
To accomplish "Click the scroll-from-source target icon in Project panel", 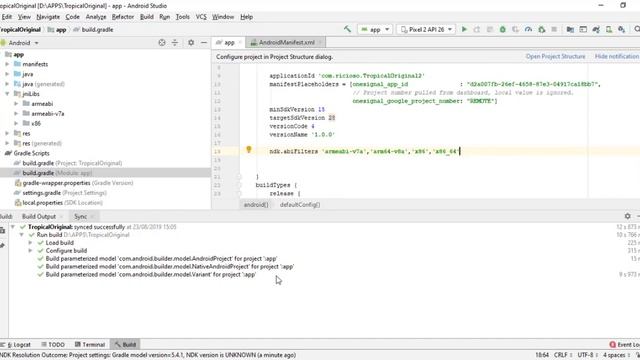I will [162, 42].
